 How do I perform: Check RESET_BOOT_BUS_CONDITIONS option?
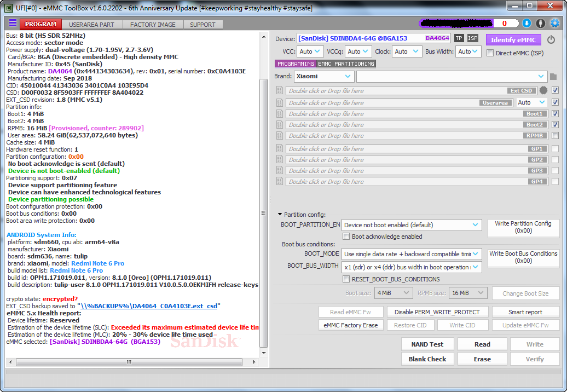[346, 279]
